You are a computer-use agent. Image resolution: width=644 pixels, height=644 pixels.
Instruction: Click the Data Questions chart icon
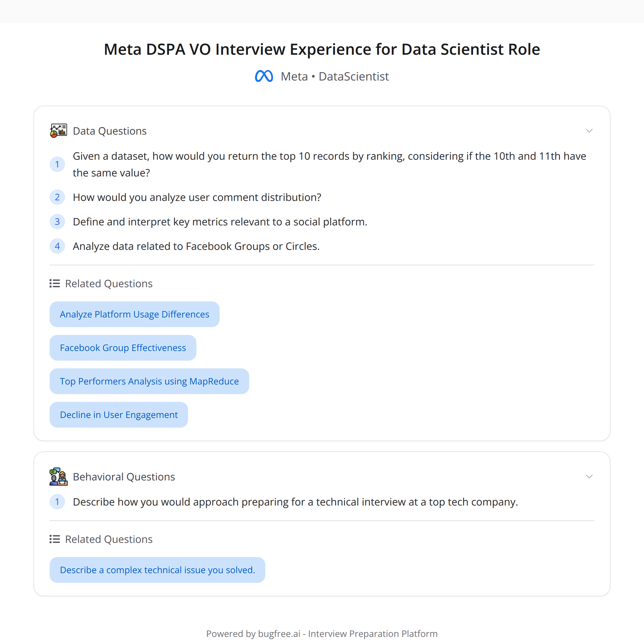click(x=58, y=130)
